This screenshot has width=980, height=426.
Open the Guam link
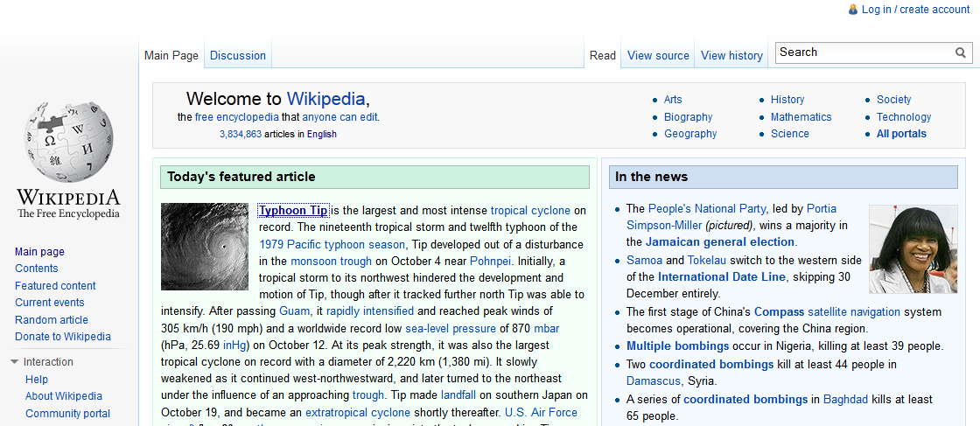click(x=294, y=311)
